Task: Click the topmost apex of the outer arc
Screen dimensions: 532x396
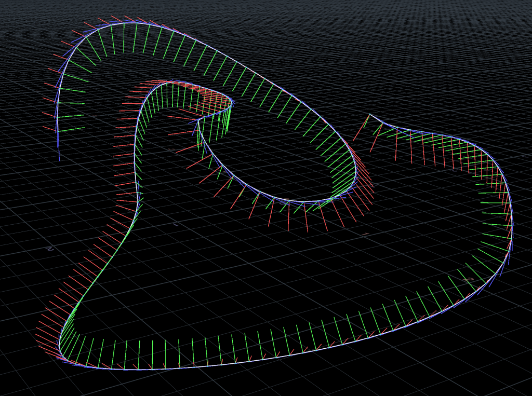Action: click(x=127, y=23)
